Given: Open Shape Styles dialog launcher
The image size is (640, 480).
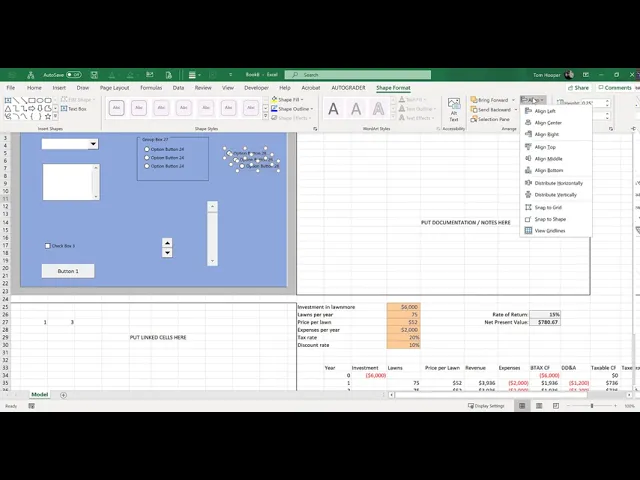Looking at the screenshot, I should click(x=315, y=129).
